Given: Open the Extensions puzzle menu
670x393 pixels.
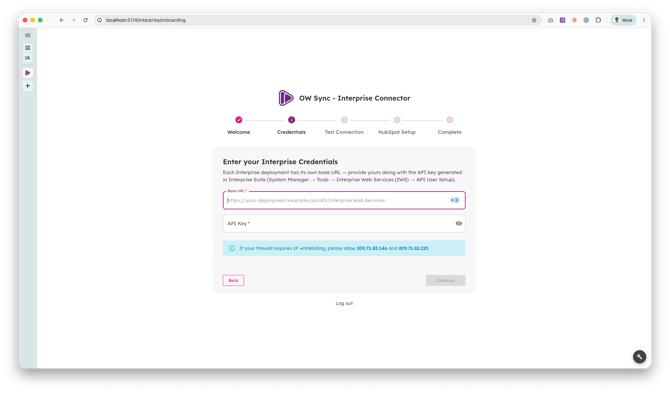Looking at the screenshot, I should (598, 20).
